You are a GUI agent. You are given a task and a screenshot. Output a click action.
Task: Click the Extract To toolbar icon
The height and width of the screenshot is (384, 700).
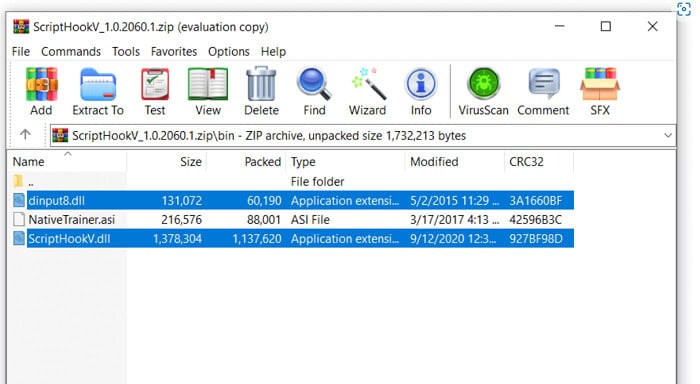[98, 85]
